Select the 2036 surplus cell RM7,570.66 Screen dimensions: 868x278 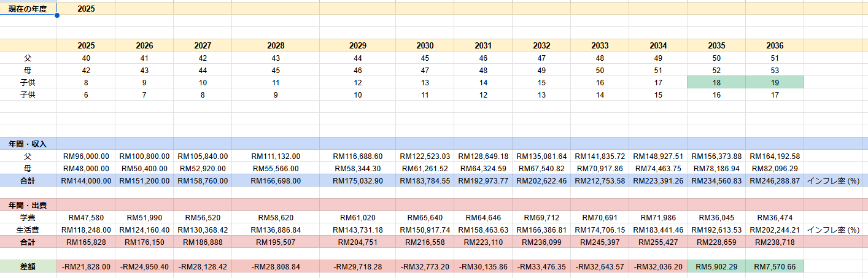tap(775, 266)
